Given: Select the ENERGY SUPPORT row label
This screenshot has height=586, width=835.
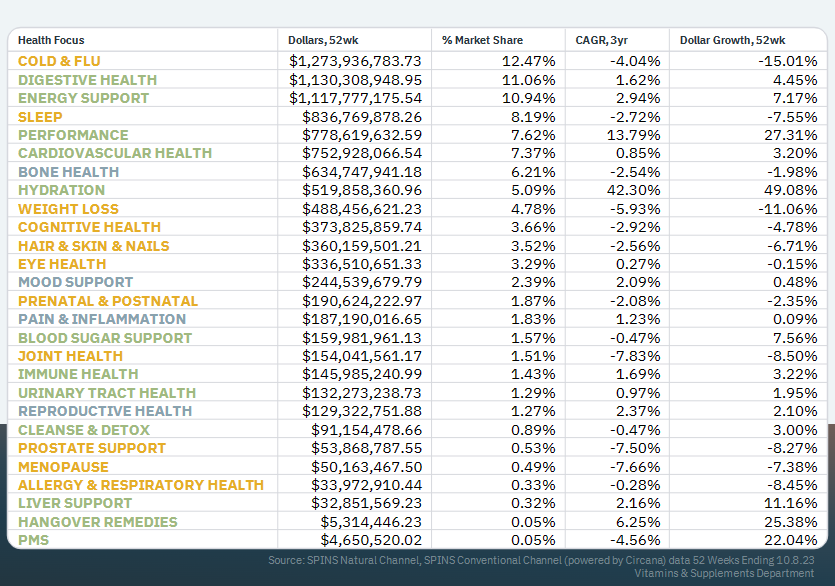Looking at the screenshot, I should [84, 98].
